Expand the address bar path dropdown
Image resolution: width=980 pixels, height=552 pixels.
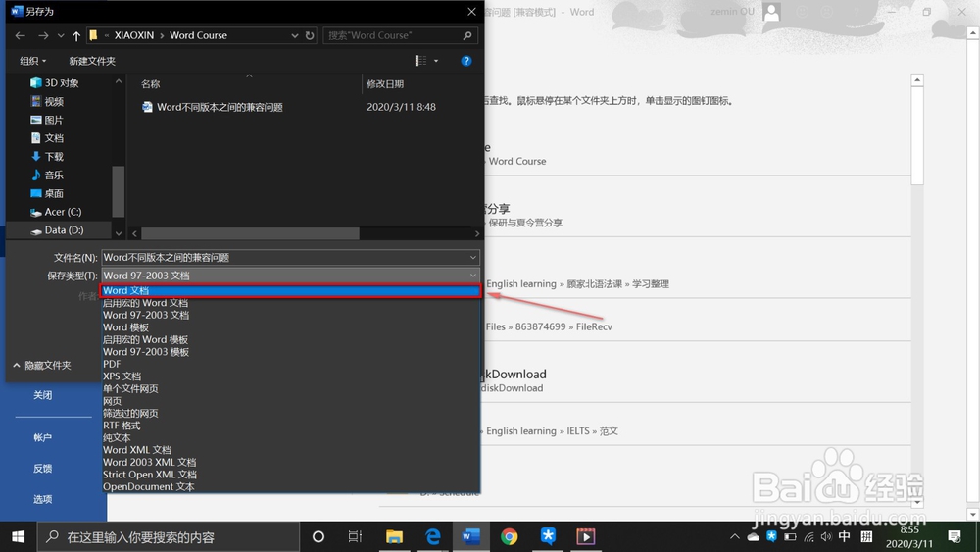[294, 35]
